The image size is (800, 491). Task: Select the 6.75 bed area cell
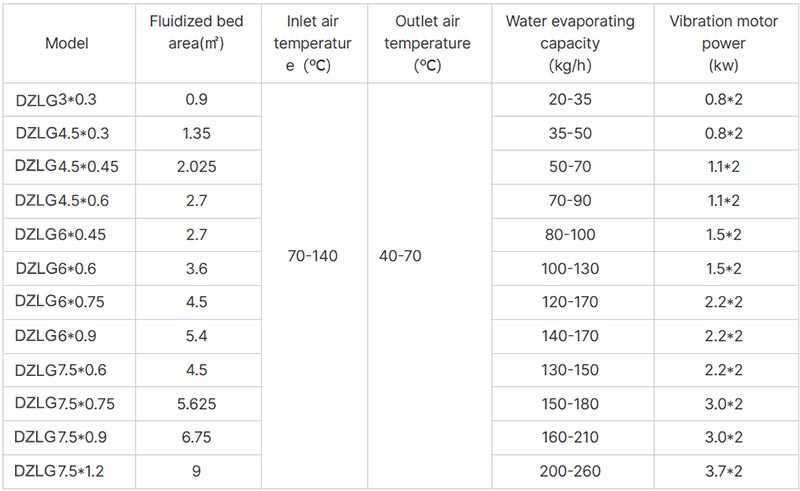[x=196, y=437]
